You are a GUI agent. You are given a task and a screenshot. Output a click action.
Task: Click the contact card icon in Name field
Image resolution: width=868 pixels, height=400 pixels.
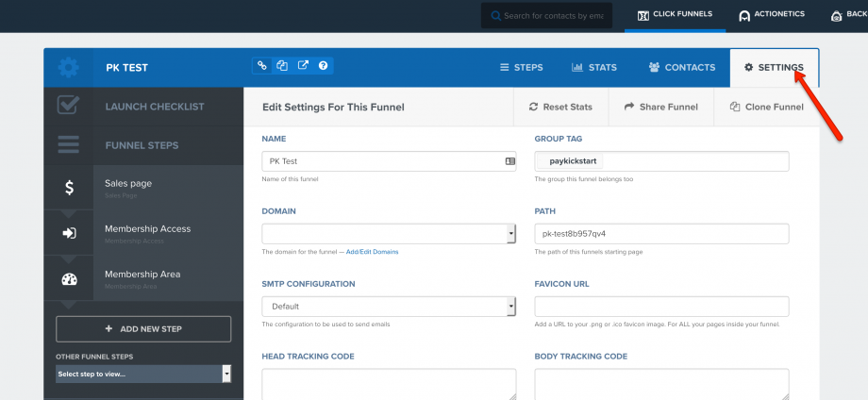[x=510, y=161]
